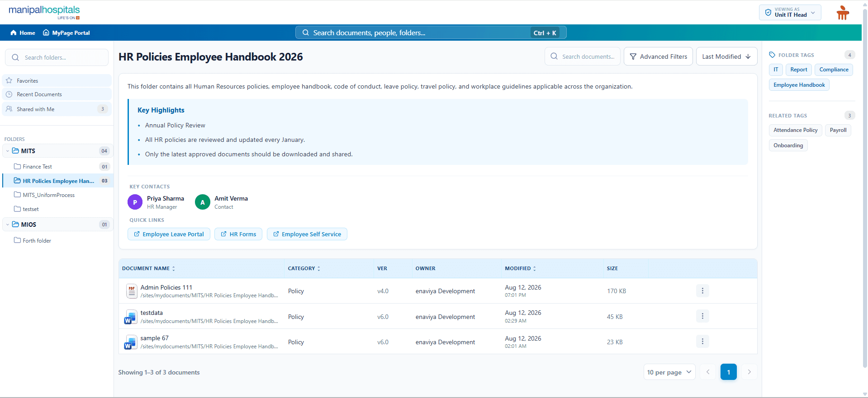868x398 pixels.
Task: Click the Manipal Hospitals logo
Action: [44, 12]
